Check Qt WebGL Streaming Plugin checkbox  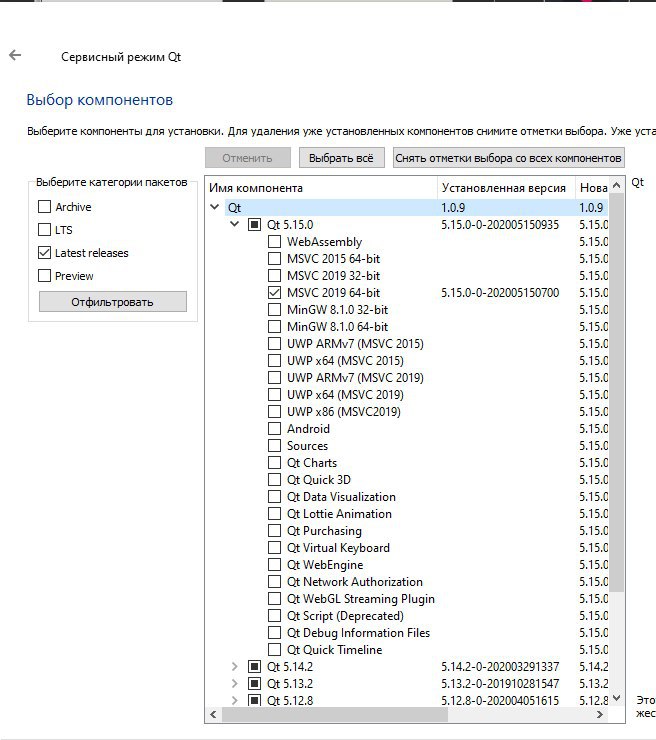click(x=274, y=598)
